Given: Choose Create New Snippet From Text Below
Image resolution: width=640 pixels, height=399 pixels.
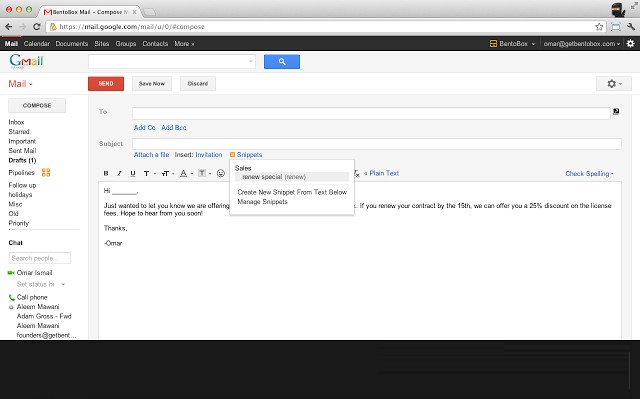Looking at the screenshot, I should click(292, 192).
